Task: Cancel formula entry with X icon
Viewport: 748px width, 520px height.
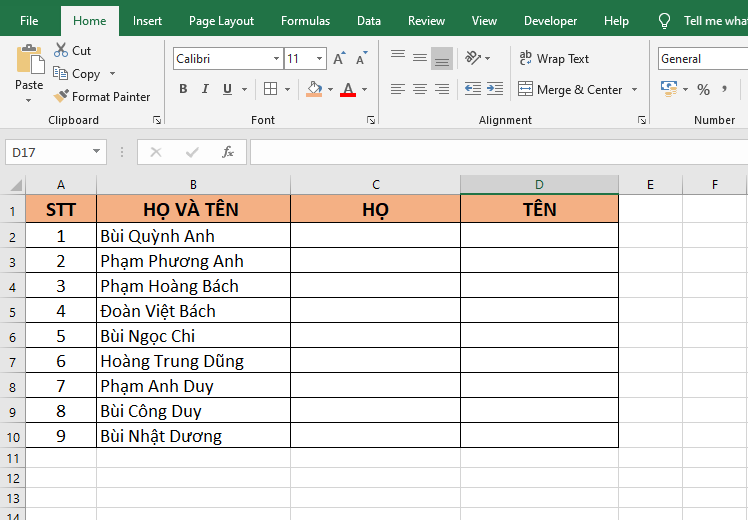Action: pyautogui.click(x=156, y=152)
